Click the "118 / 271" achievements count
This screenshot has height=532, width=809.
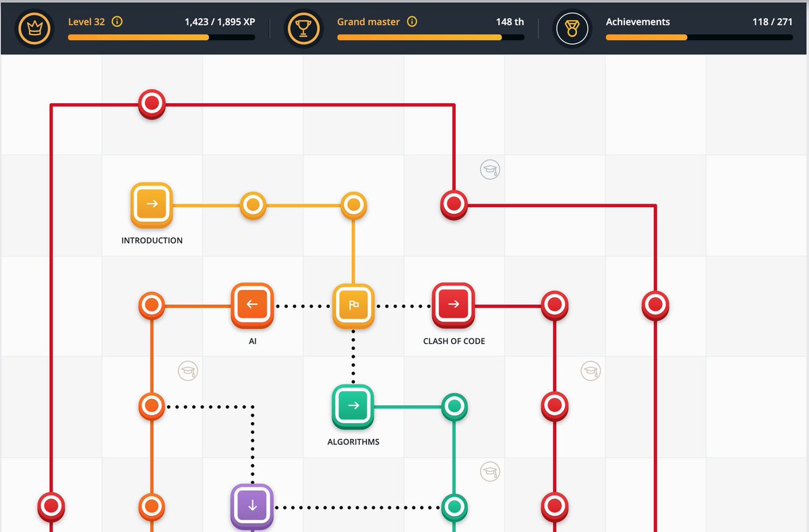(773, 22)
